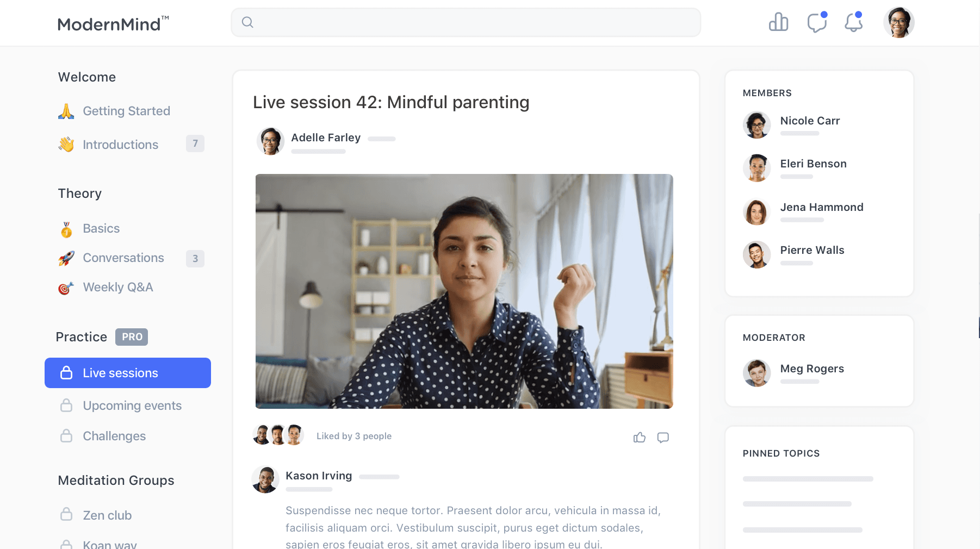Open the user profile avatar in header
Image resolution: width=980 pixels, height=549 pixels.
point(899,22)
